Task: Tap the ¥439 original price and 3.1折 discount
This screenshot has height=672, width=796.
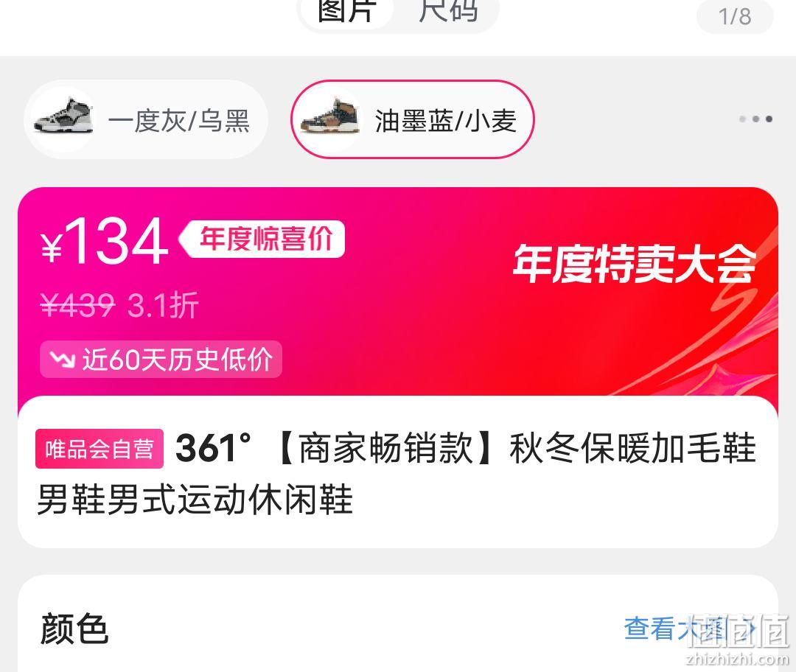Action: pyautogui.click(x=119, y=305)
